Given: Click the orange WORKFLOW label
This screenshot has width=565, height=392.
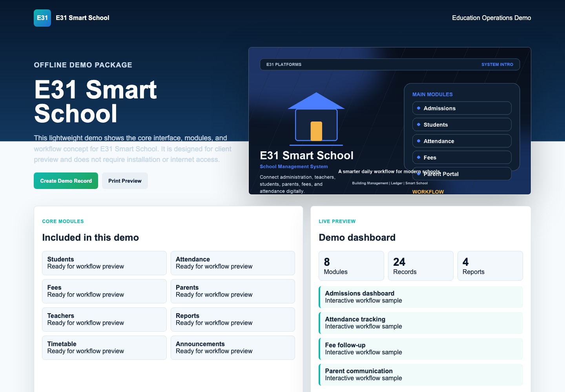Looking at the screenshot, I should pyautogui.click(x=428, y=192).
